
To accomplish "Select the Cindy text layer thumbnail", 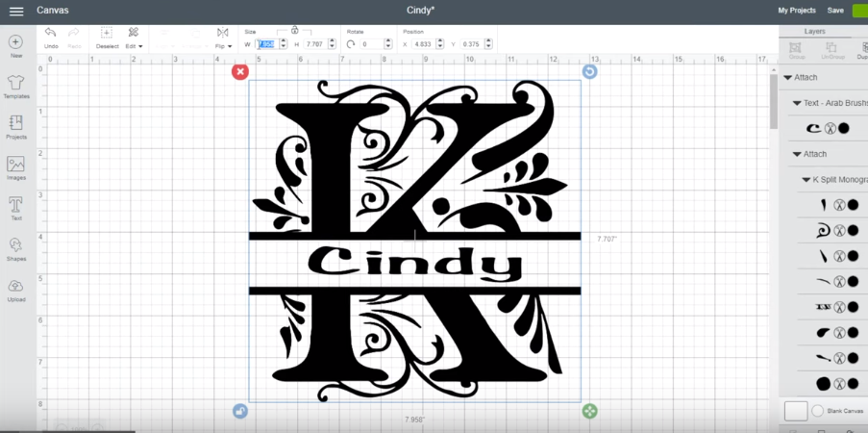I will point(813,129).
